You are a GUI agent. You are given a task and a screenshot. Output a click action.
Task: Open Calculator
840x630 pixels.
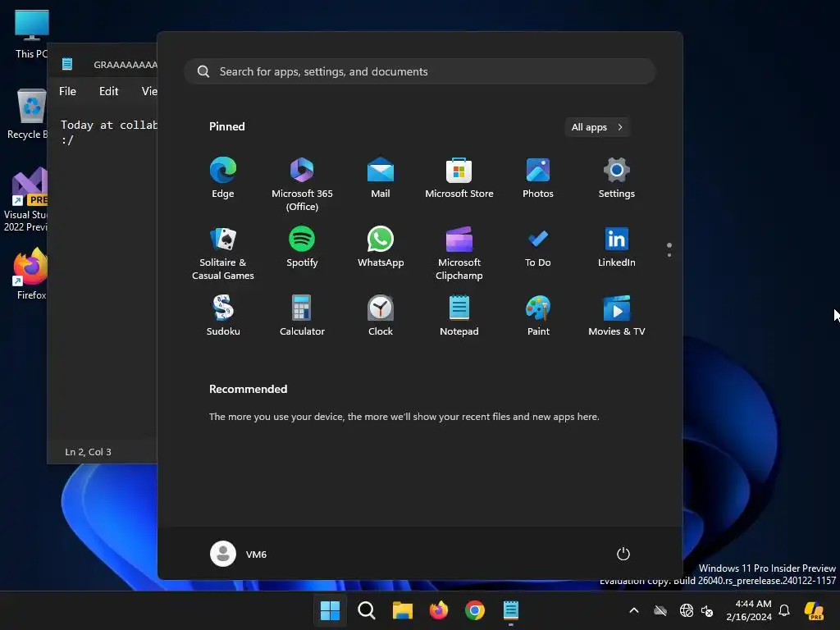coord(302,316)
